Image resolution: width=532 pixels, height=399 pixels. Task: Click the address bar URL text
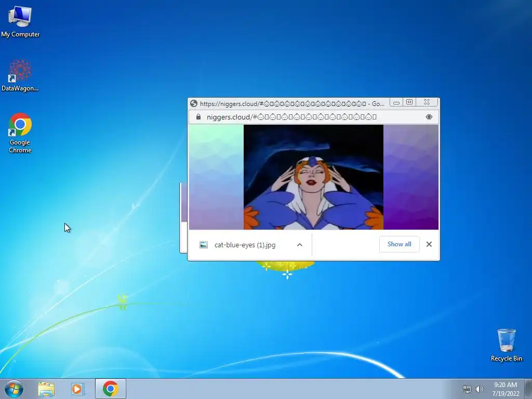coord(291,117)
